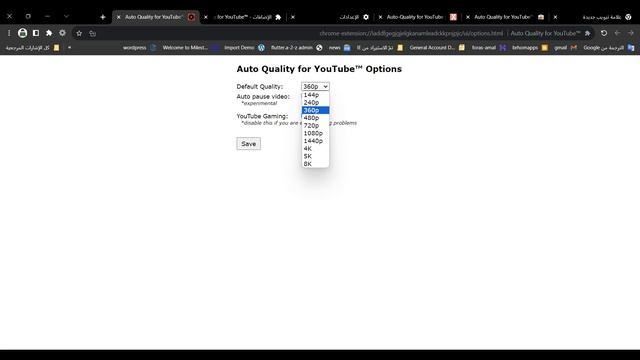
Task: Open Chrome's three-dot menu
Action: [x=9, y=33]
